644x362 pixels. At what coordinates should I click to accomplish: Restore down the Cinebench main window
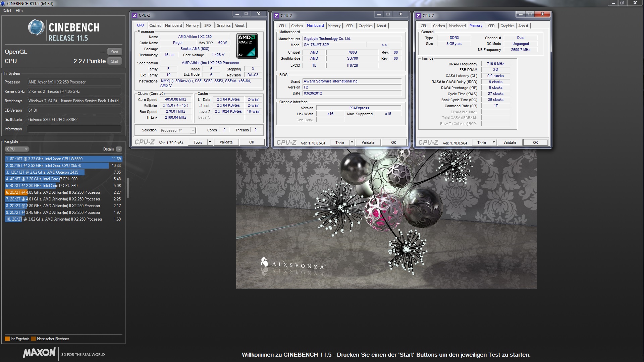pos(622,3)
